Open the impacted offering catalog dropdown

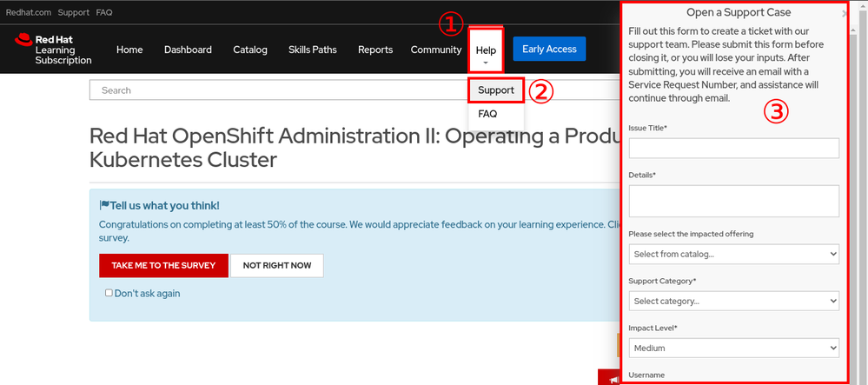pyautogui.click(x=733, y=254)
